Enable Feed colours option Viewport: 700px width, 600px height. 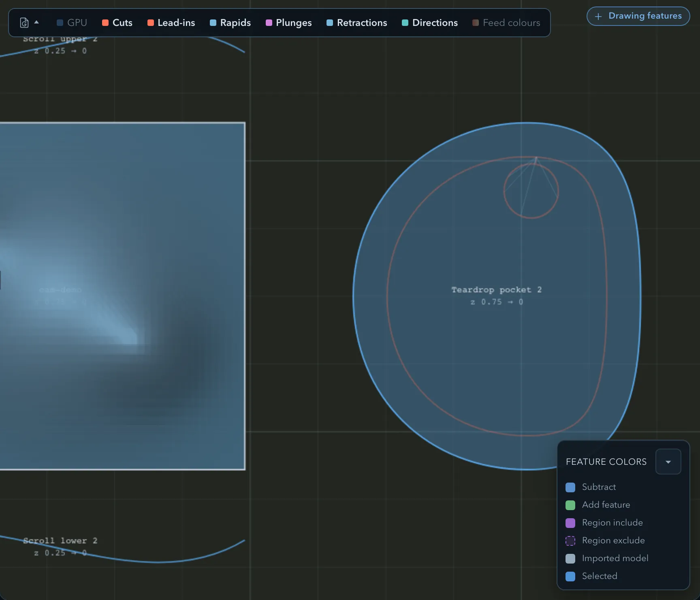click(506, 23)
